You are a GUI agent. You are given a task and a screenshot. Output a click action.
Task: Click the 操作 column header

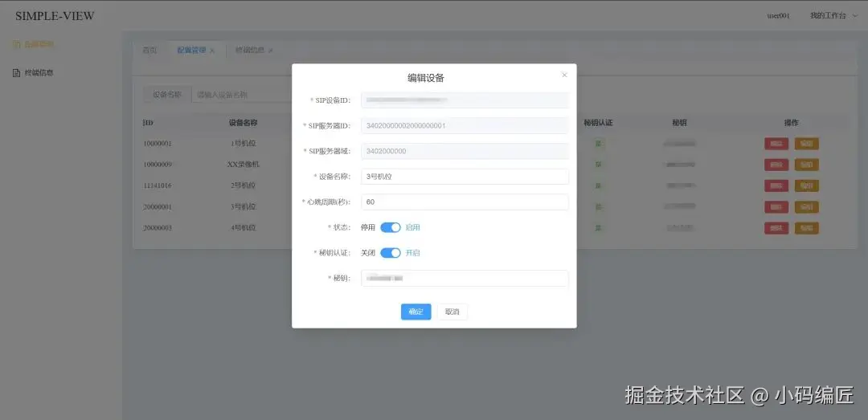[791, 123]
